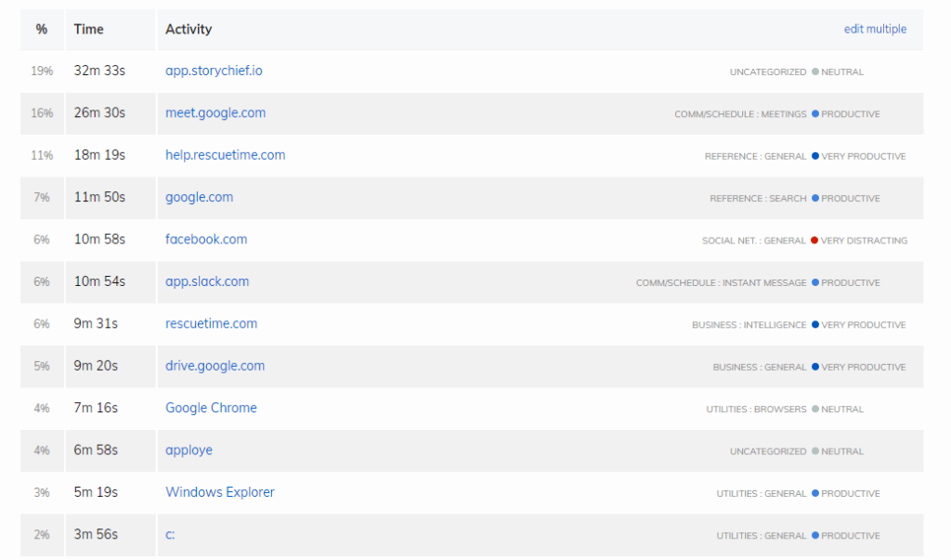Sort by the Activity column header
Screen dimensions: 951x560
coord(189,29)
